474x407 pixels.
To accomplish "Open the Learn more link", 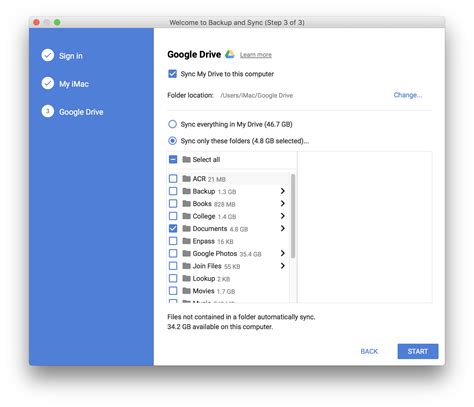I will [256, 55].
